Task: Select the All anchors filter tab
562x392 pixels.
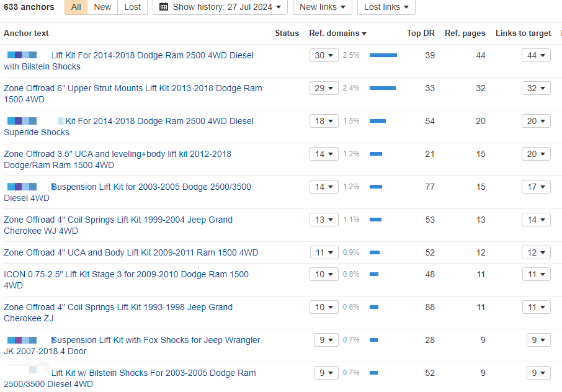Action: (76, 7)
